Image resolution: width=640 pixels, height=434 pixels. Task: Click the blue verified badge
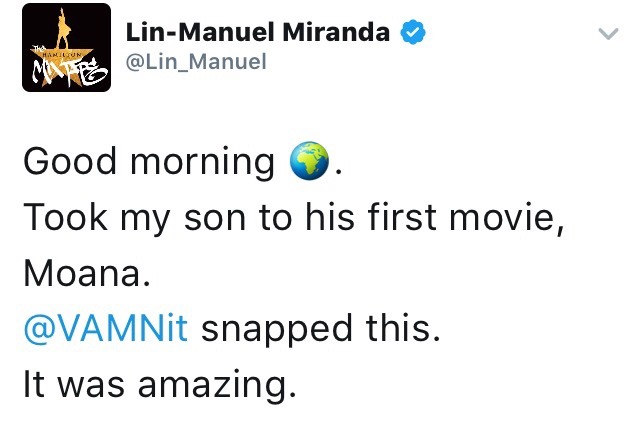coord(413,32)
